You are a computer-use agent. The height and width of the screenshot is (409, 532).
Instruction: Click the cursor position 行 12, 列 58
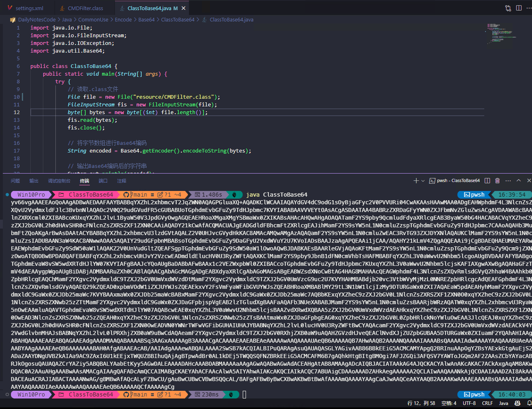(421, 403)
